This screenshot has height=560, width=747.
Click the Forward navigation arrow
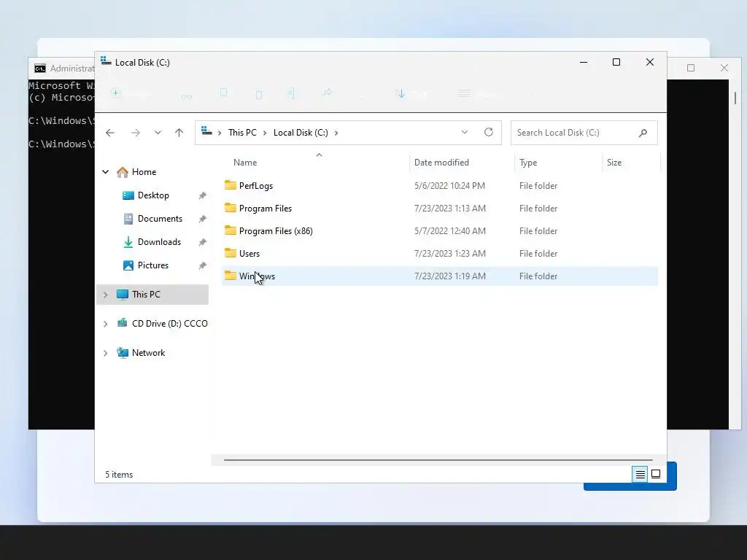pos(136,133)
